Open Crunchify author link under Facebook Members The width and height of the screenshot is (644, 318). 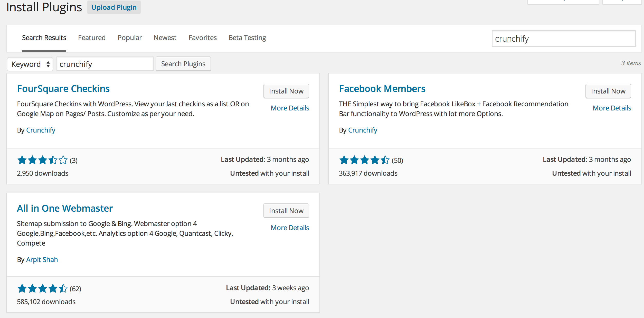[363, 130]
